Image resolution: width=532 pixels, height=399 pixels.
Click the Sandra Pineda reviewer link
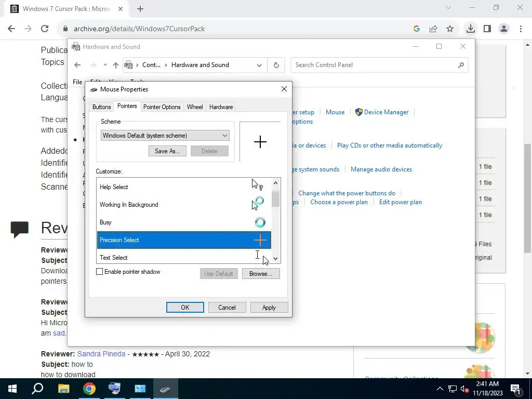point(101,354)
